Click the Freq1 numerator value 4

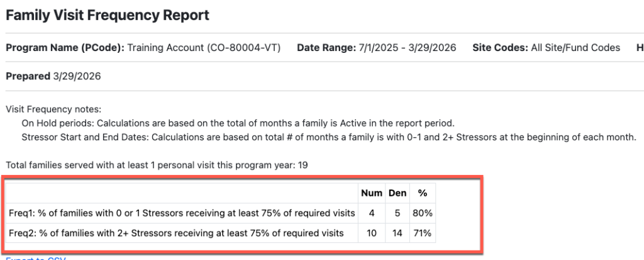(372, 213)
